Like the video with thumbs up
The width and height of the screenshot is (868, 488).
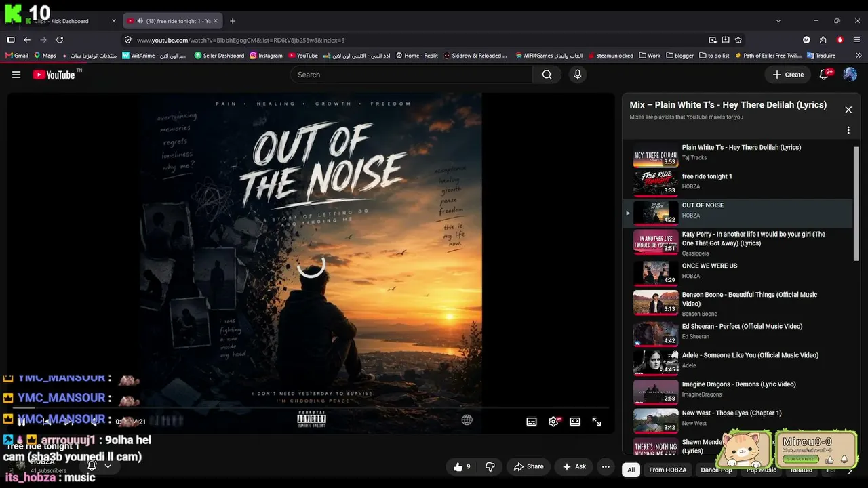point(462,466)
